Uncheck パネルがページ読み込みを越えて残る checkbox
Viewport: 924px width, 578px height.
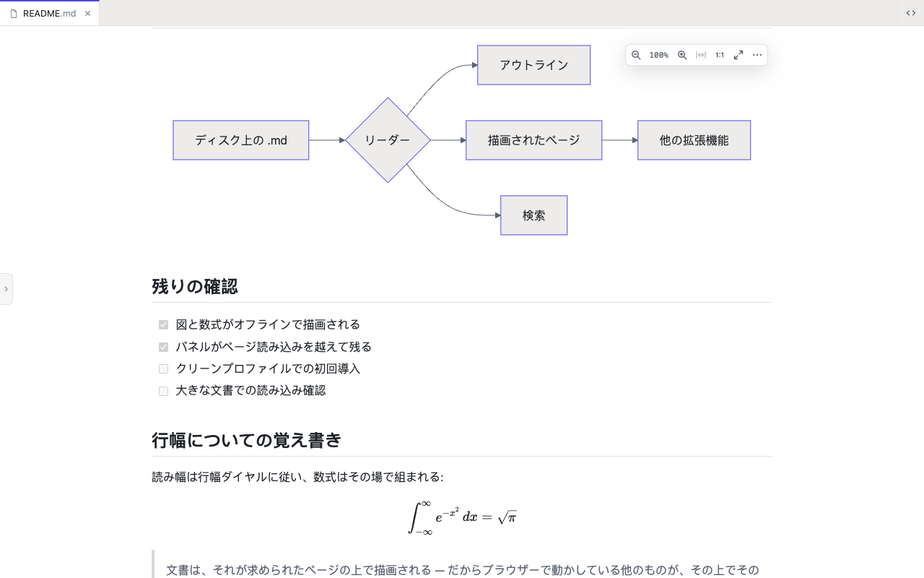(163, 347)
